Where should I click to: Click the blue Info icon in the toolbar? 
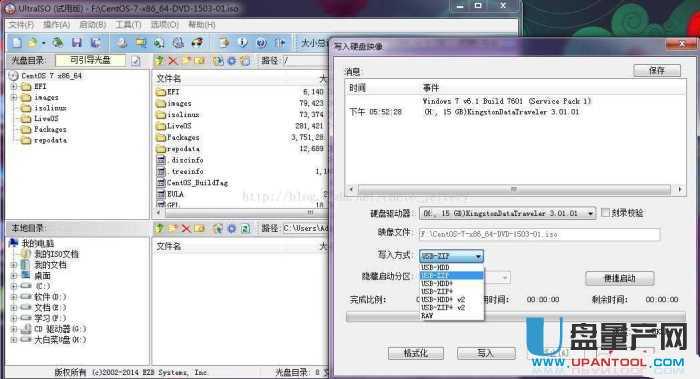tap(243, 43)
